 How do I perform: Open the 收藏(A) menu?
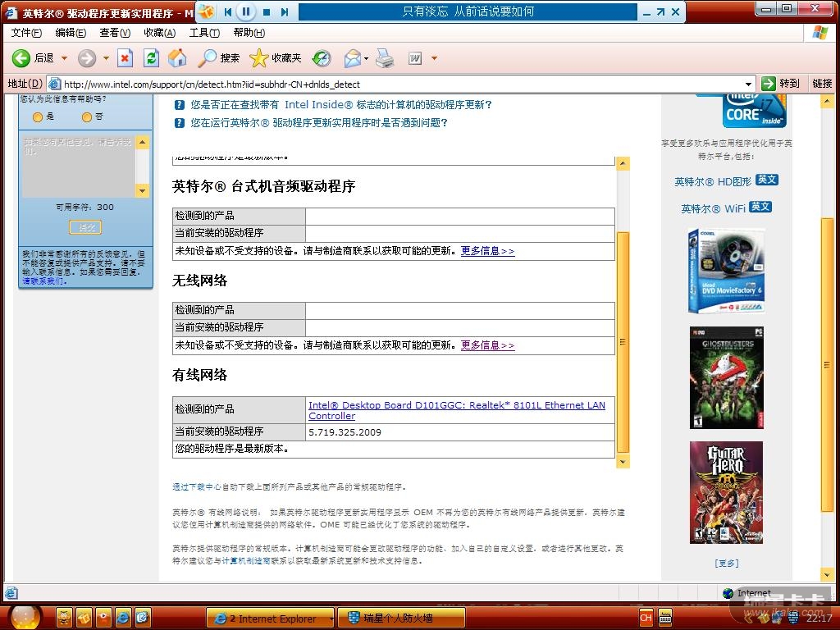click(x=159, y=33)
